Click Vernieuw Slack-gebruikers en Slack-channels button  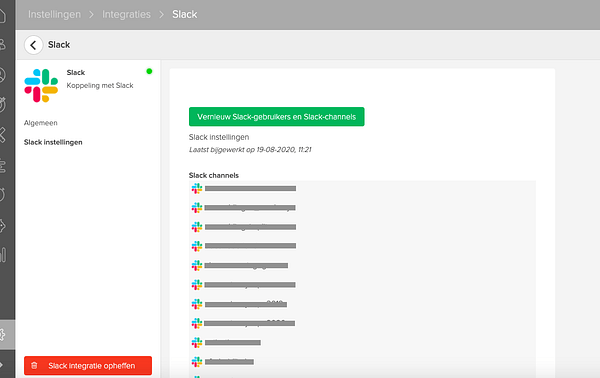click(x=276, y=117)
